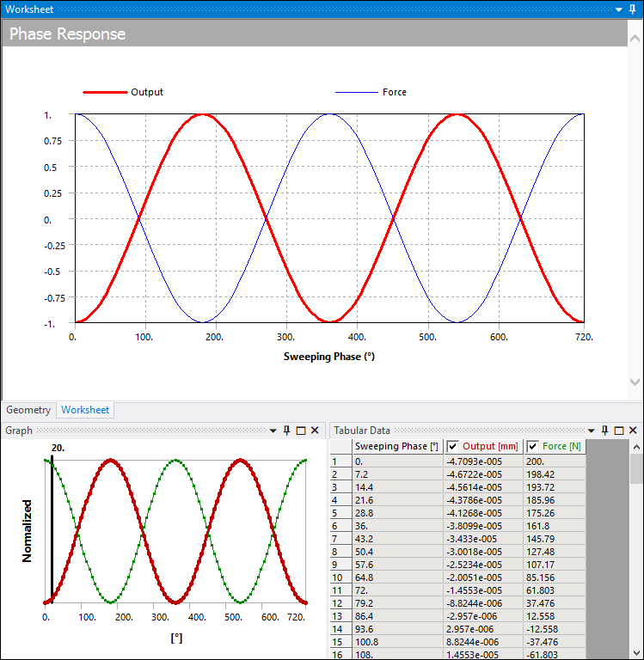Close the Graph panel
This screenshot has width=644, height=660.
pyautogui.click(x=315, y=430)
